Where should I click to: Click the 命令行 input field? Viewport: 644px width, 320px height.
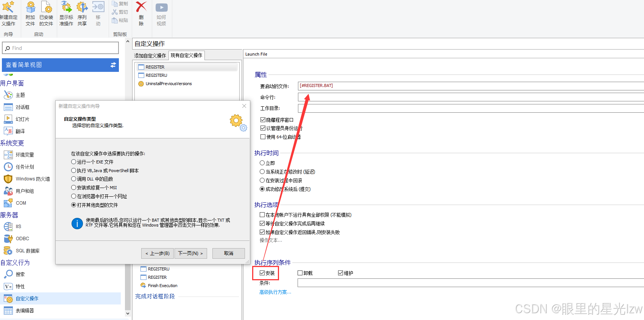(x=471, y=97)
